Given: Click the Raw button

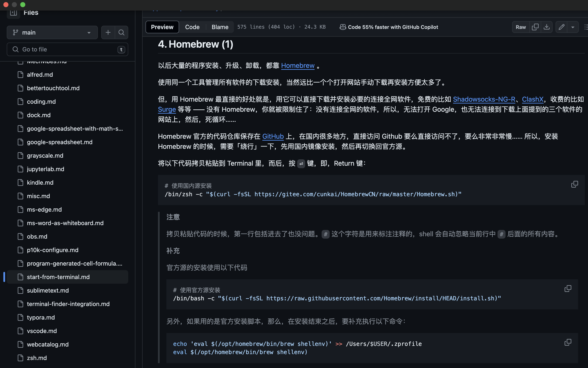Looking at the screenshot, I should coord(520,27).
